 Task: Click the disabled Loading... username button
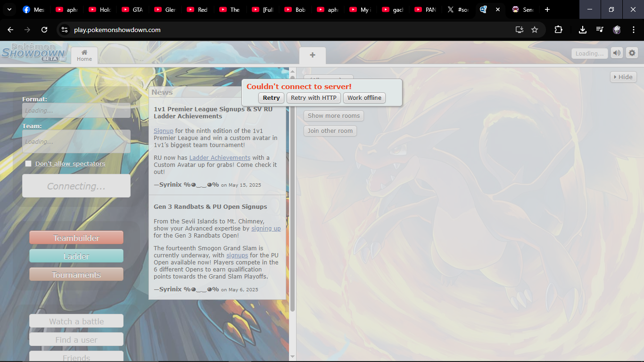589,53
